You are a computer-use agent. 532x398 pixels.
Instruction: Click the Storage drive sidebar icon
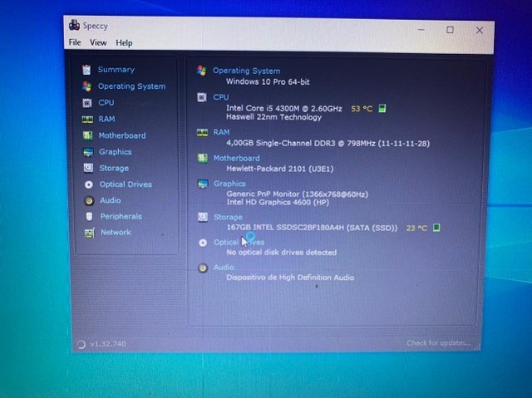(88, 168)
